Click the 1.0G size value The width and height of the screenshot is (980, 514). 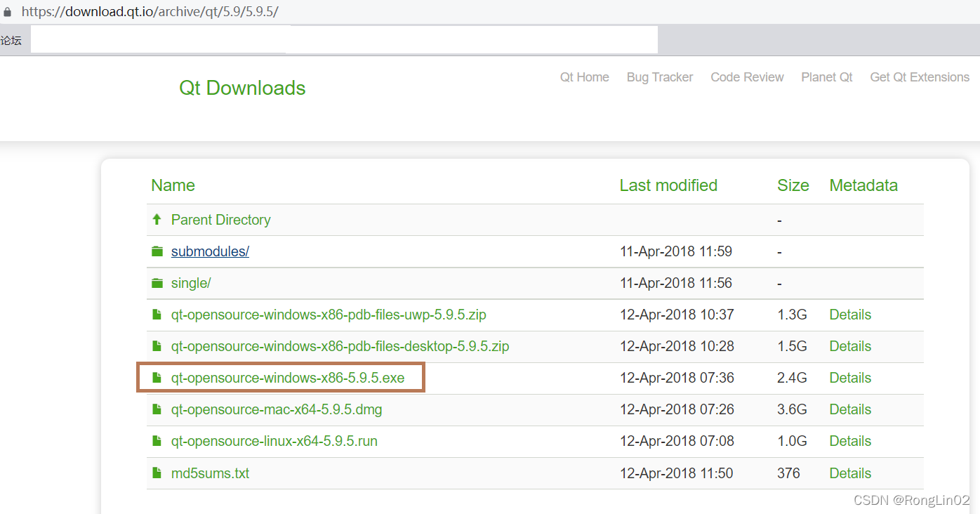click(x=792, y=441)
